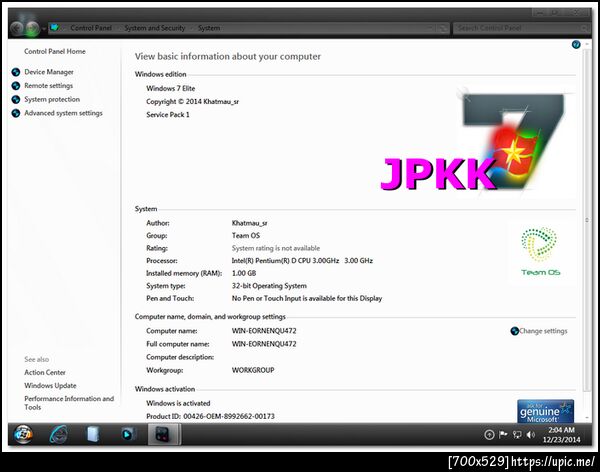Open Device Manager from sidebar

click(49, 72)
